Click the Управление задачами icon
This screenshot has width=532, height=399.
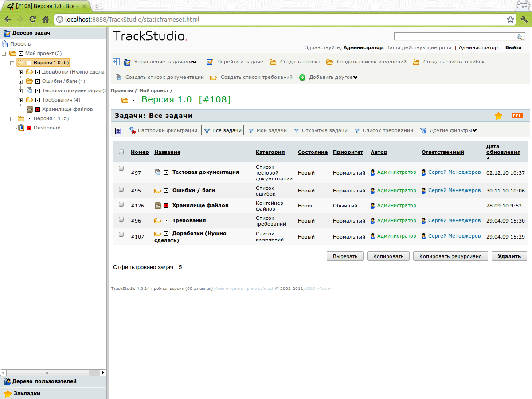pyautogui.click(x=127, y=62)
